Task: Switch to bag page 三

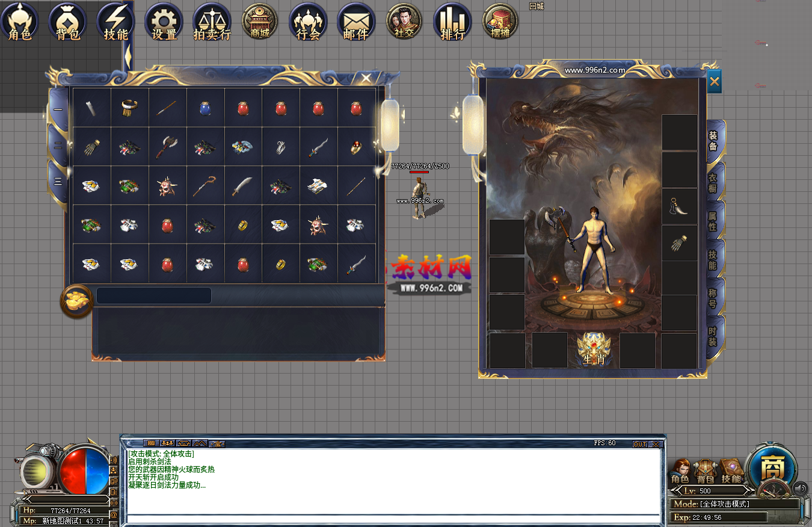Action: click(x=58, y=181)
